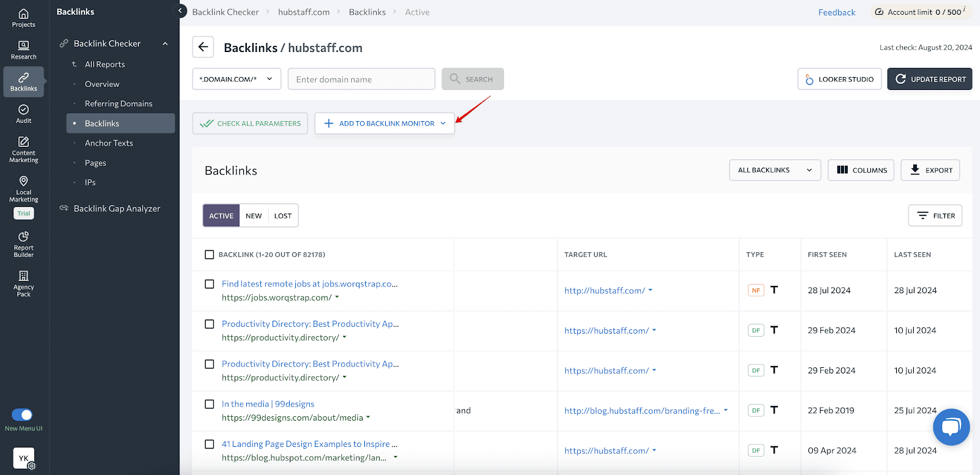The image size is (980, 475).
Task: Toggle the New Menu UI switch
Action: (22, 415)
